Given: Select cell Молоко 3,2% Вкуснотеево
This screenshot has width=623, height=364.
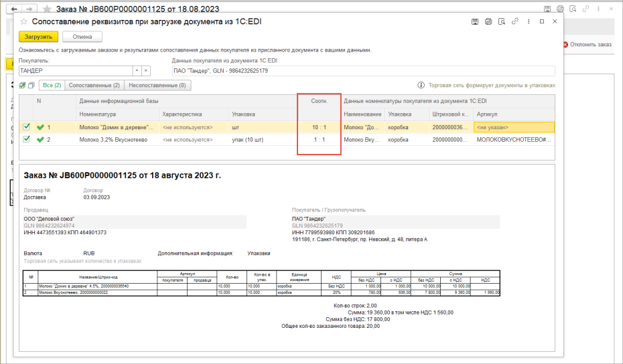Looking at the screenshot, I should coord(117,140).
